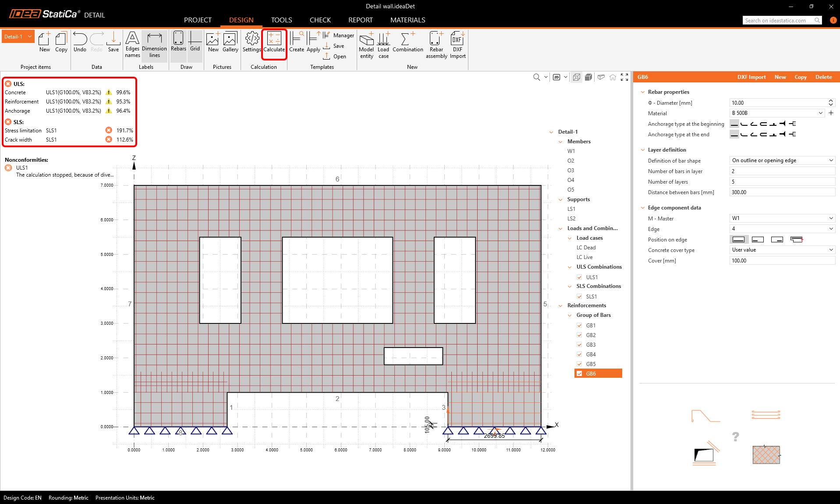Viewport: 840px width, 504px height.
Task: Click the Delete button for GB6
Action: tap(823, 77)
